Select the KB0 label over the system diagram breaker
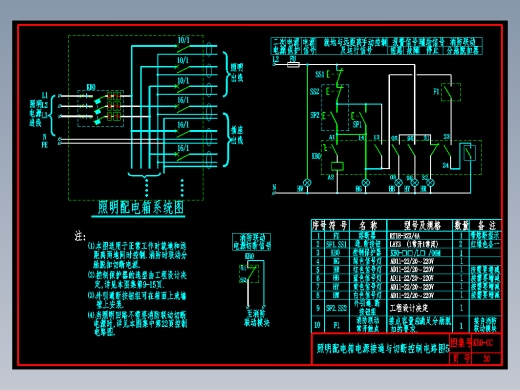Image resolution: width=520 pixels, height=390 pixels. click(x=91, y=87)
